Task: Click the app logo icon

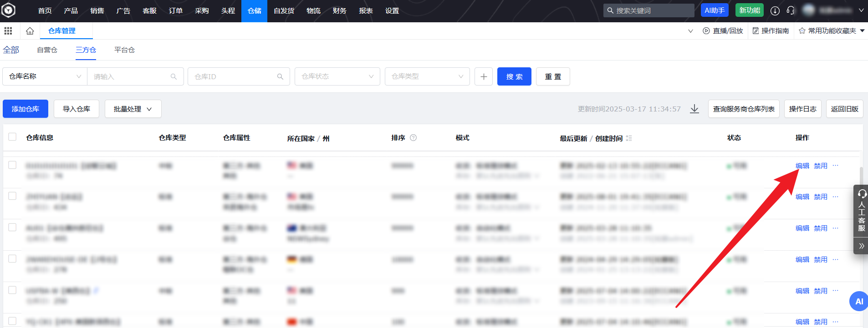Action: [x=9, y=10]
